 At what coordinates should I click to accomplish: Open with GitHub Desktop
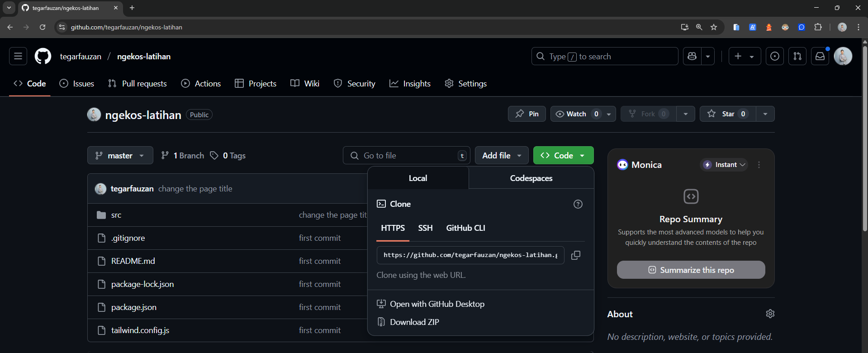tap(431, 304)
